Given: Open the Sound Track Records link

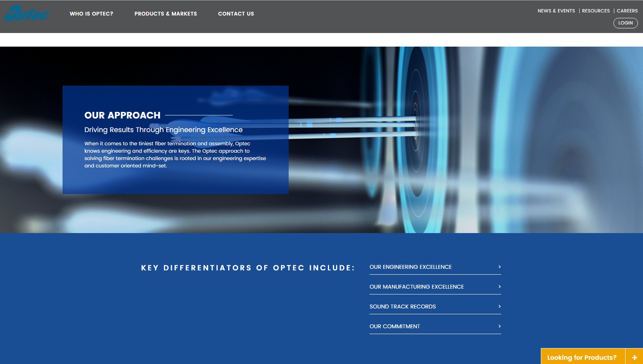Looking at the screenshot, I should (435, 307).
